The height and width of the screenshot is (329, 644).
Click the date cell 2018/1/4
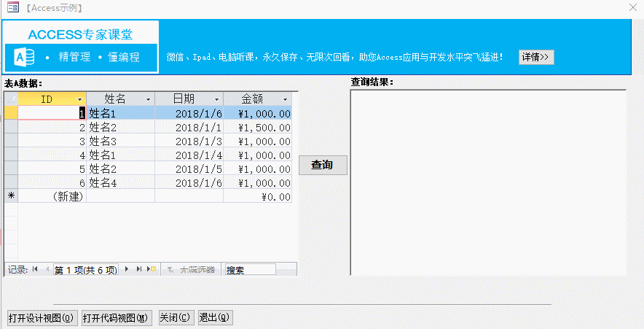click(x=189, y=155)
